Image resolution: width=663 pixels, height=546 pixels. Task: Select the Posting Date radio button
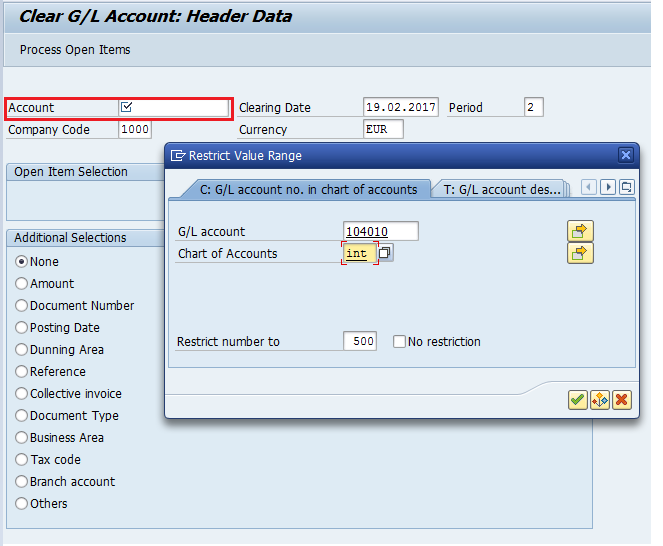coord(21,327)
